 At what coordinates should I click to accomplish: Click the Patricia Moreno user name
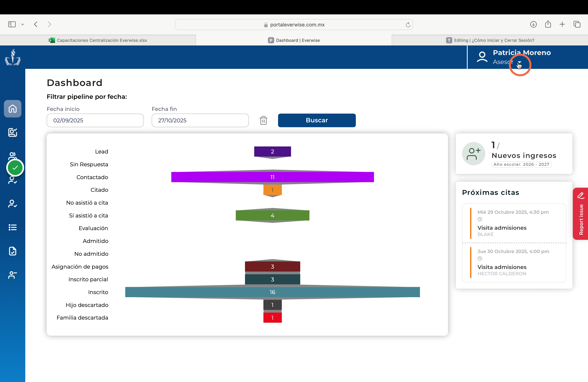coord(522,53)
